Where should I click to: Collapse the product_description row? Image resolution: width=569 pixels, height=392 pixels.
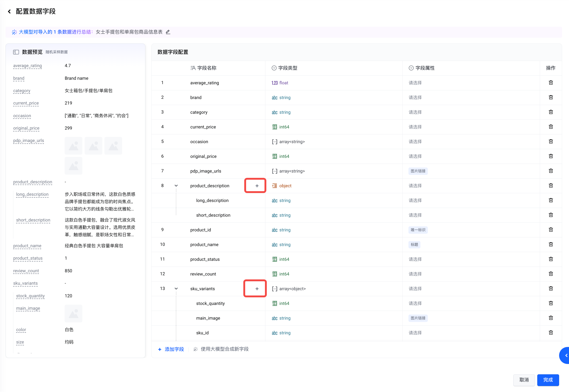point(176,186)
